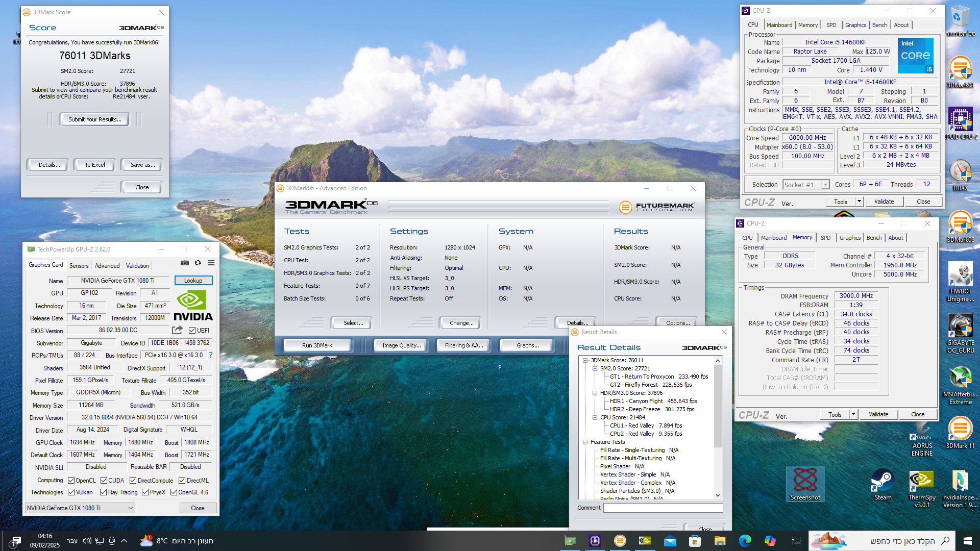The width and height of the screenshot is (980, 551).
Task: Click Result Details scrollbar down arrow
Action: point(718,495)
